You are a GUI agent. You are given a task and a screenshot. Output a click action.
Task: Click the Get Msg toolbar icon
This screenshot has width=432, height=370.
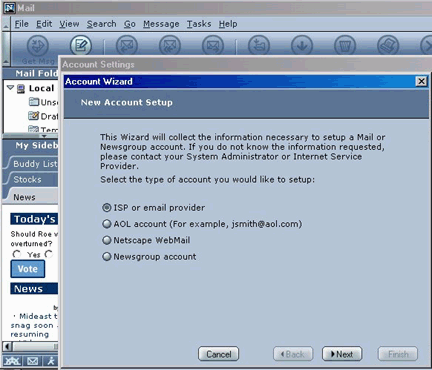coord(38,46)
